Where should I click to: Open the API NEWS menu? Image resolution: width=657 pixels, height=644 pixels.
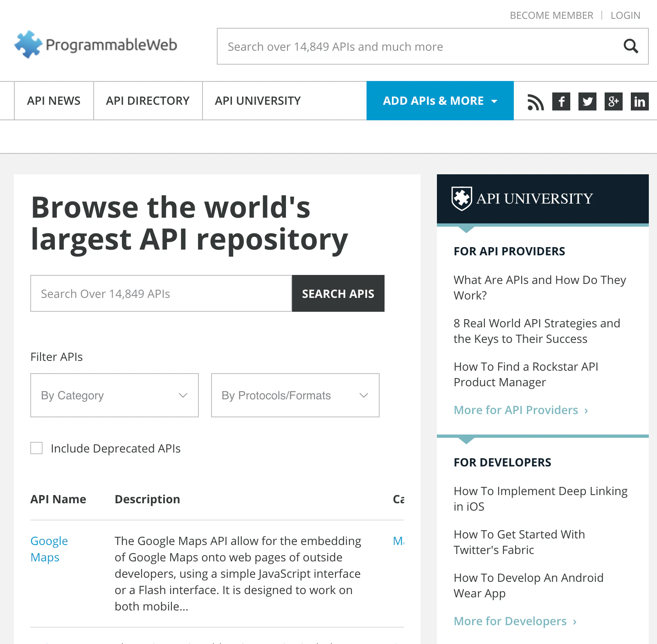[x=54, y=101]
